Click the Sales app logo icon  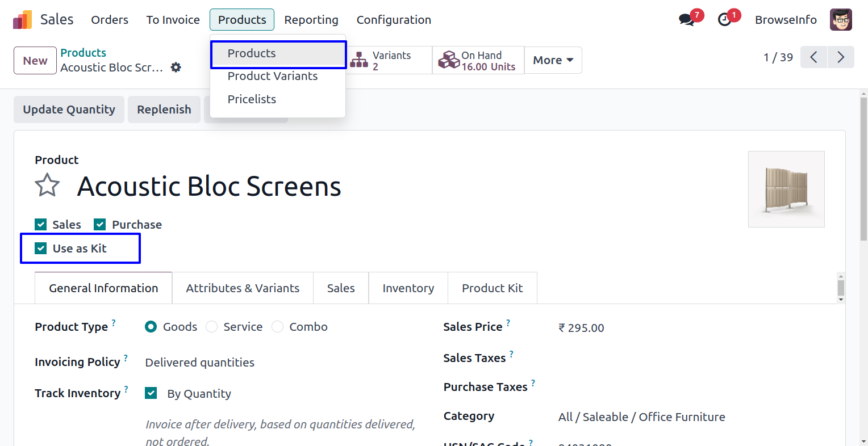pyautogui.click(x=22, y=20)
